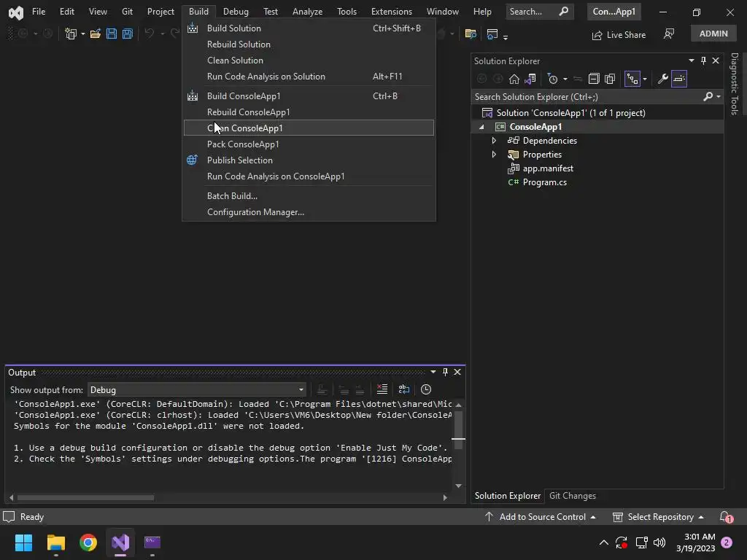Screen dimensions: 747x560
Task: Click the single Save icon in toolbar
Action: (112, 34)
